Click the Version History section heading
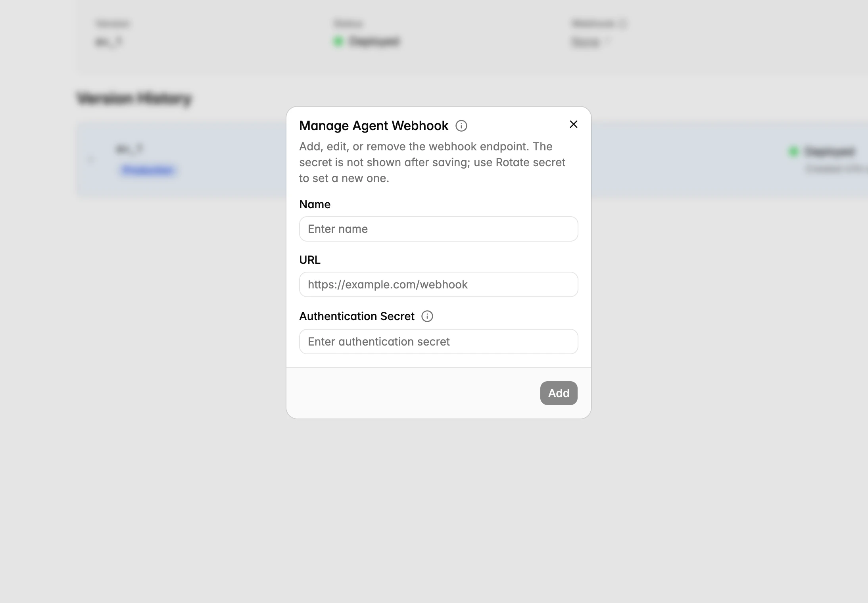 [134, 98]
